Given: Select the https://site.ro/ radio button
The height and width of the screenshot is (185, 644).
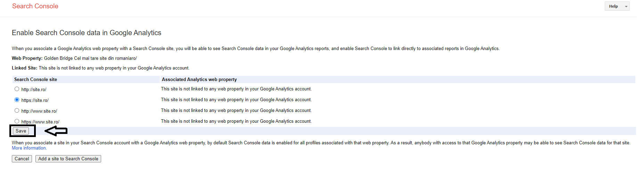Looking at the screenshot, I should pyautogui.click(x=17, y=100).
